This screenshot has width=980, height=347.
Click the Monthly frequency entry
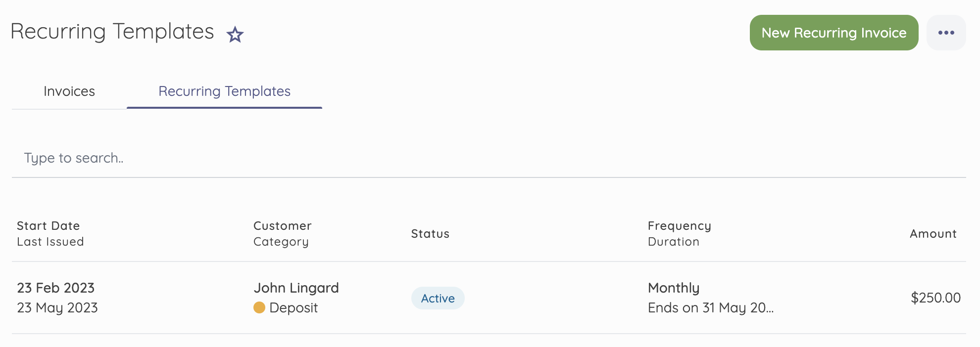[x=674, y=288]
